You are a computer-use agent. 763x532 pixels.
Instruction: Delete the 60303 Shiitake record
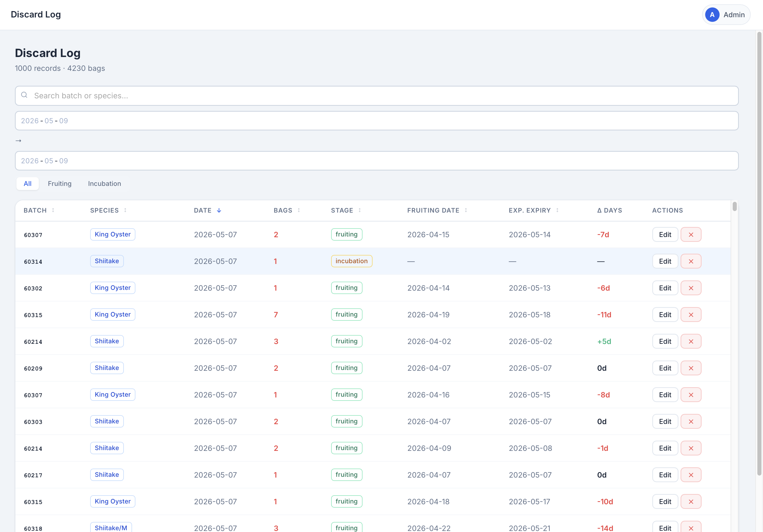(691, 421)
